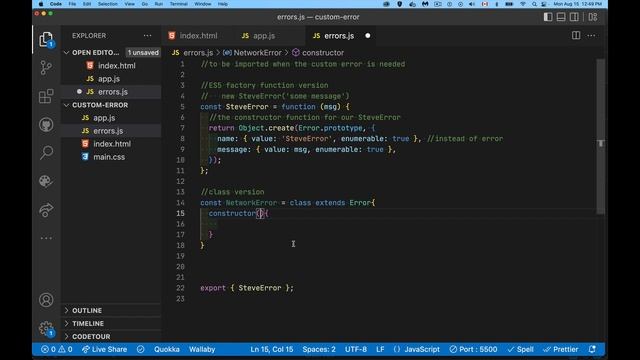
Task: Open the Search view in activity bar
Action: coord(46,153)
